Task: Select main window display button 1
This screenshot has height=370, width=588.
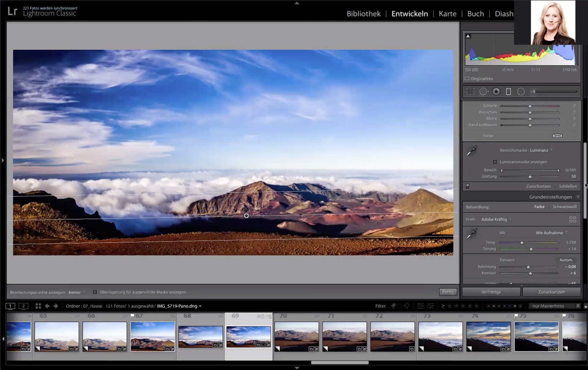Action: click(x=10, y=306)
